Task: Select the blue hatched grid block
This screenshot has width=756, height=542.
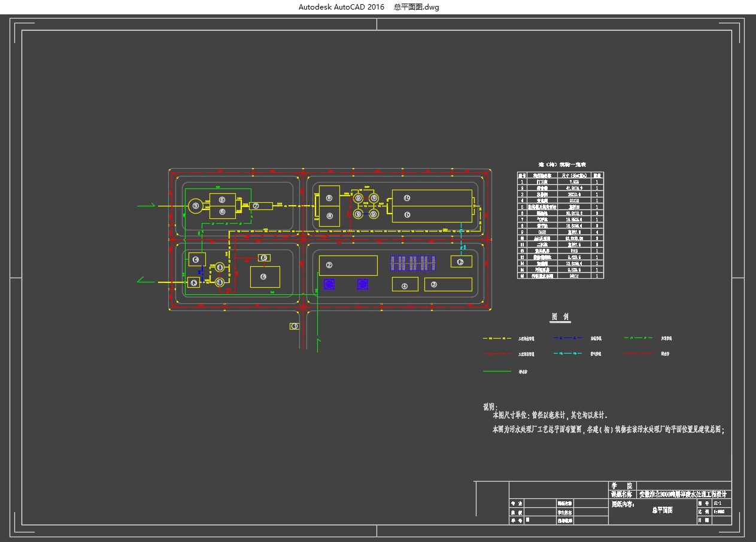Action: click(413, 263)
